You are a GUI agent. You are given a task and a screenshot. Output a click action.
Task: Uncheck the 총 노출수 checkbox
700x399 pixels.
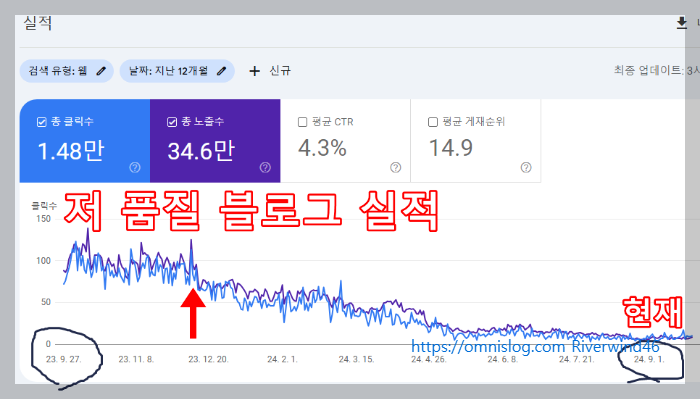tap(172, 122)
